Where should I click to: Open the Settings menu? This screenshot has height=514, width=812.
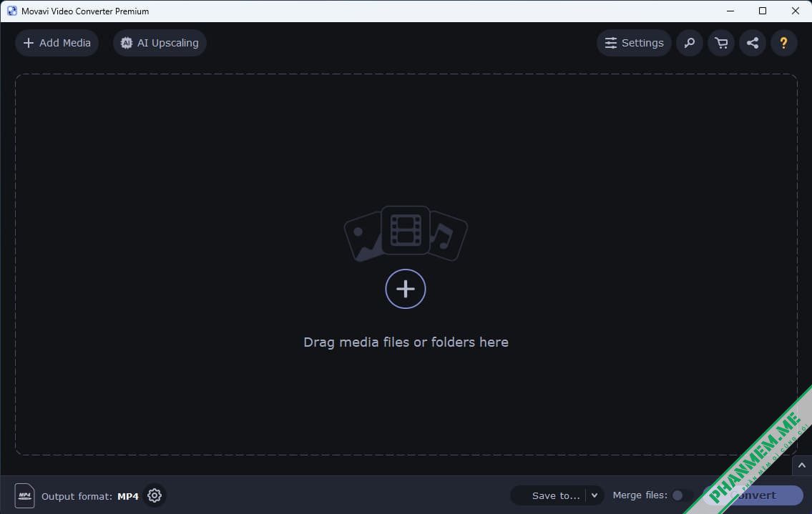(x=634, y=43)
